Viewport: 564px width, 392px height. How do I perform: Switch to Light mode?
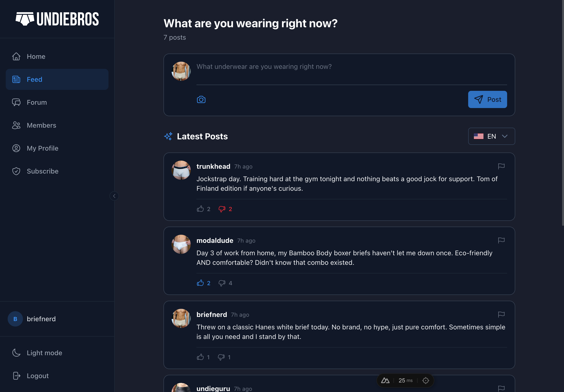(x=44, y=353)
